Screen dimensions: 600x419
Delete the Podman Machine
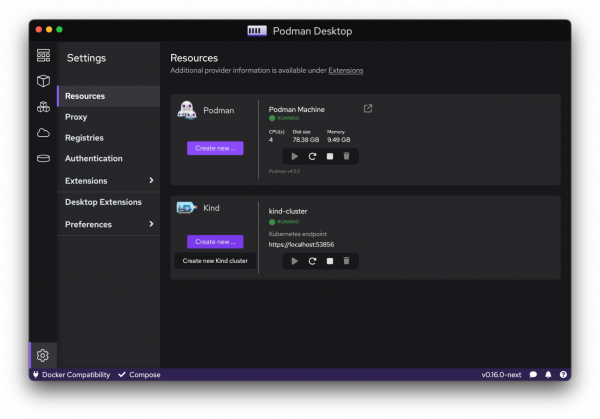[346, 156]
